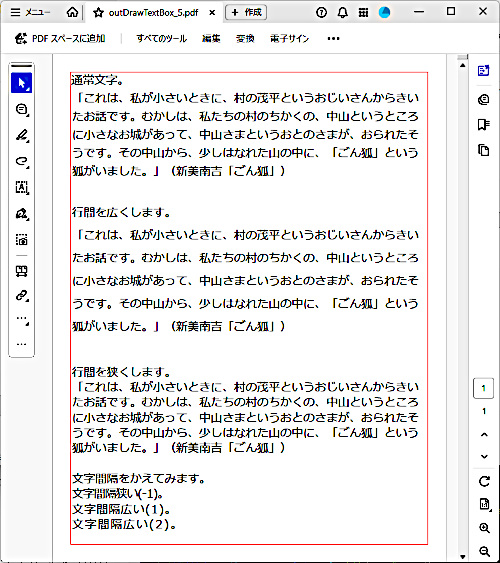Open the page thumbnails panel icon

click(483, 150)
